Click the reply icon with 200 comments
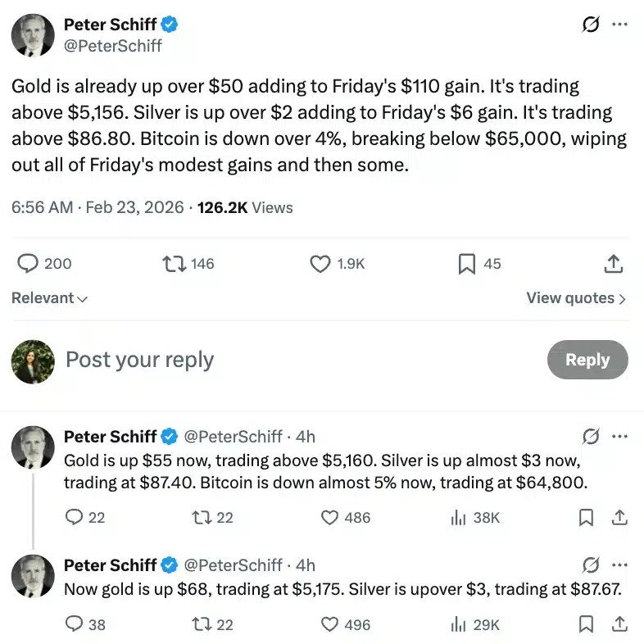The width and height of the screenshot is (644, 644). coord(29,264)
